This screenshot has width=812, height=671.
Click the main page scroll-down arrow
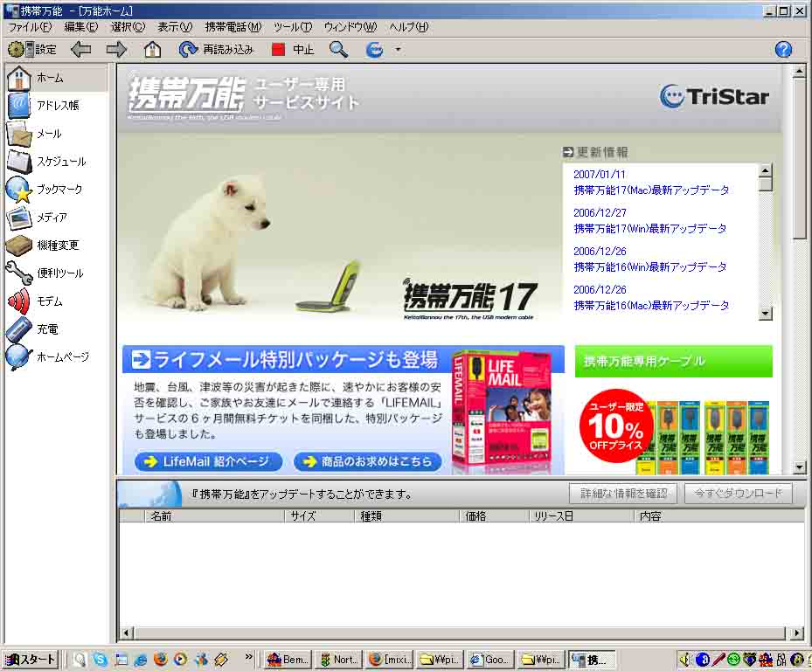pos(799,467)
